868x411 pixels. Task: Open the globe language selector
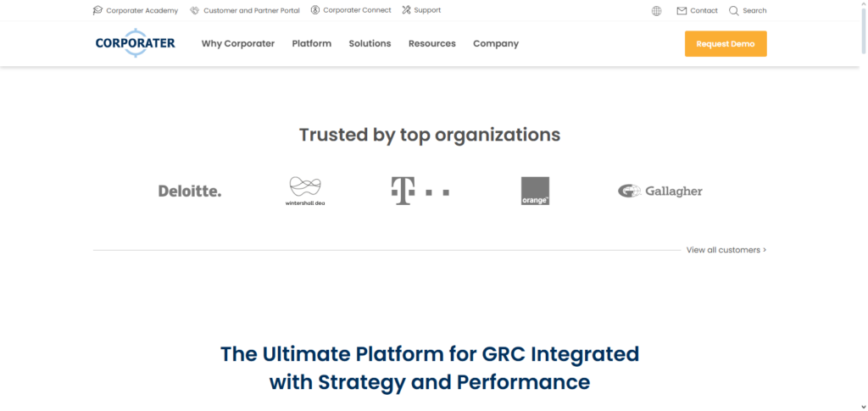click(x=657, y=11)
